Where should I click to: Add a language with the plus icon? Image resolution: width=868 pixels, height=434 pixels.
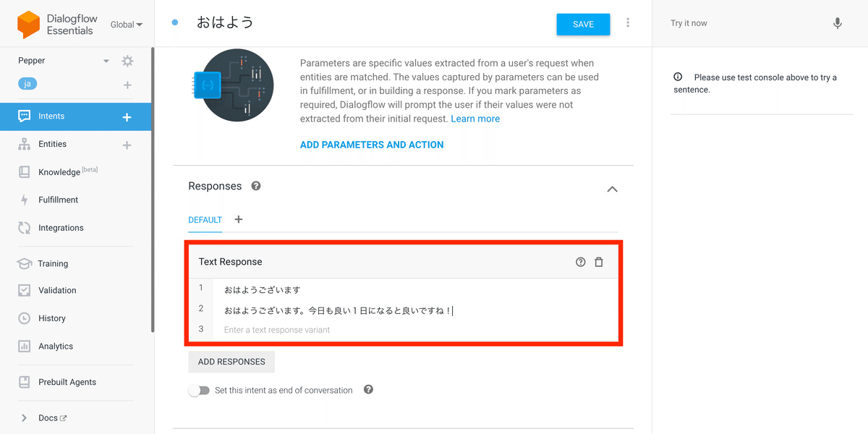[x=127, y=85]
